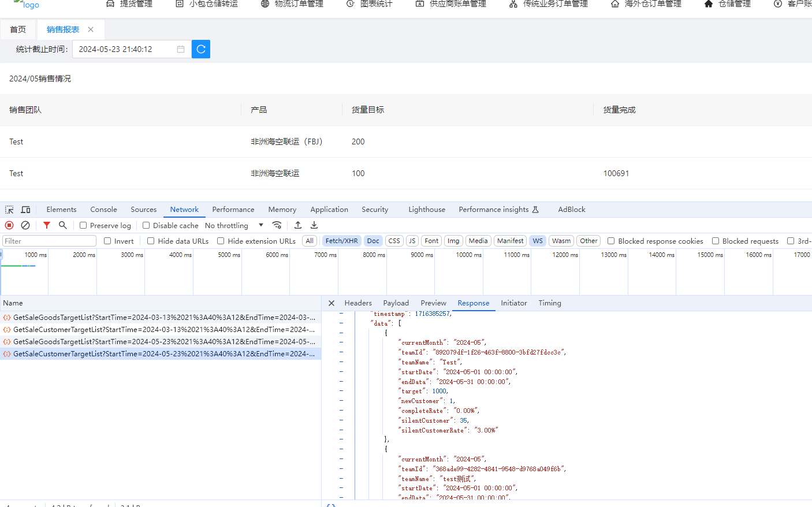812x507 pixels.
Task: Open the No throttling dropdown
Action: [234, 225]
